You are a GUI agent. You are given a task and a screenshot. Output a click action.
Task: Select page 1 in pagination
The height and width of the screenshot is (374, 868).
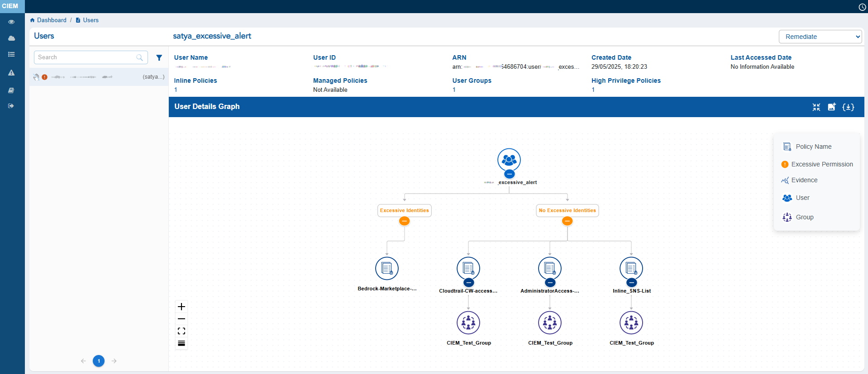[x=99, y=361]
